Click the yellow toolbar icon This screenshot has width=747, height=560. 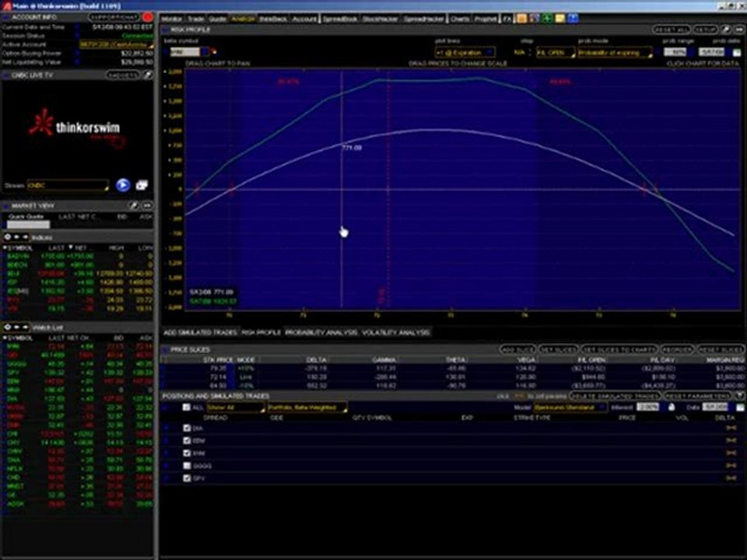click(x=559, y=19)
